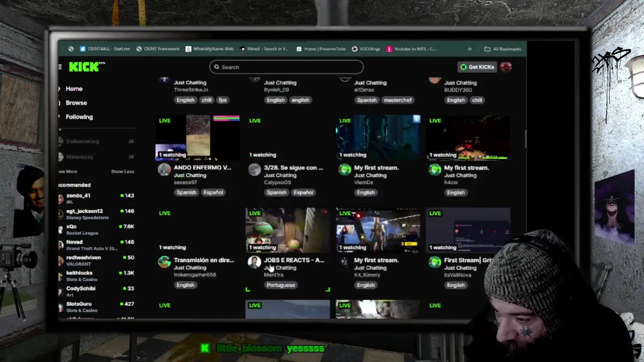Open Browse in the sidebar
Viewport: 644px width, 362px height.
click(76, 103)
